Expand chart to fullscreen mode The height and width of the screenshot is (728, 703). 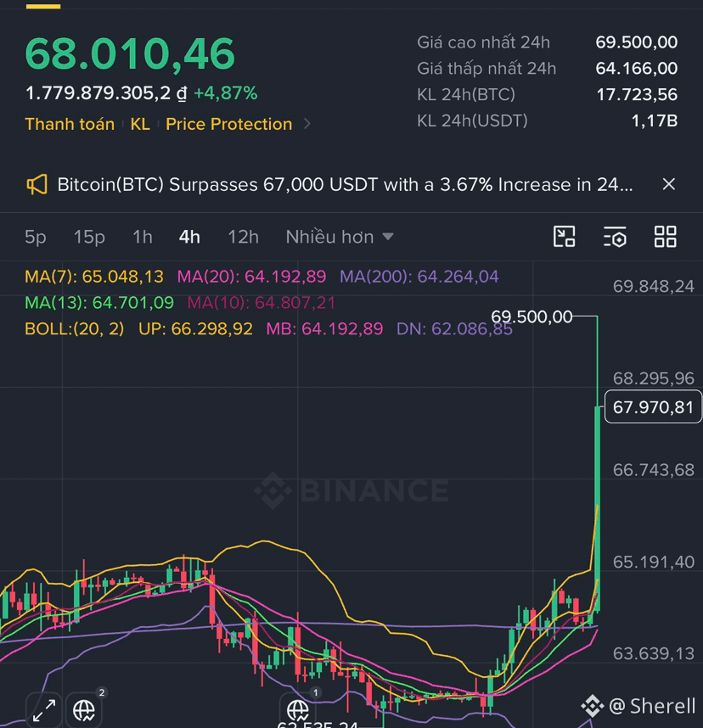[44, 710]
